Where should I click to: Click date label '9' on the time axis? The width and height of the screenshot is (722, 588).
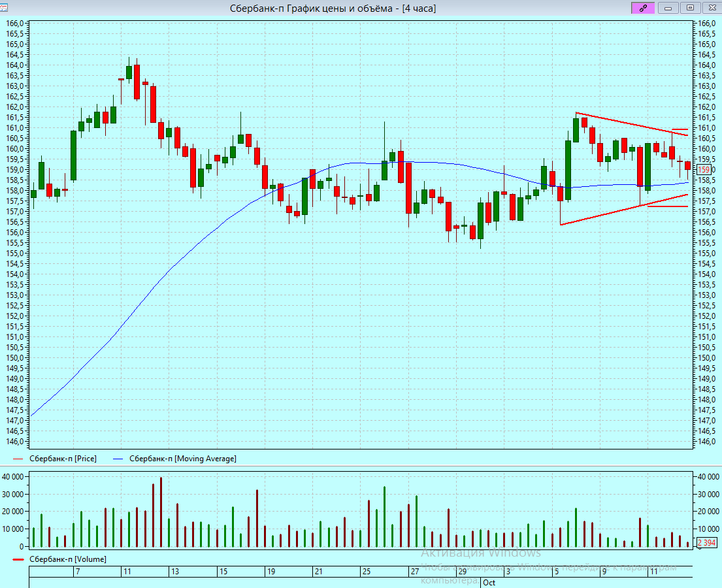(x=604, y=572)
